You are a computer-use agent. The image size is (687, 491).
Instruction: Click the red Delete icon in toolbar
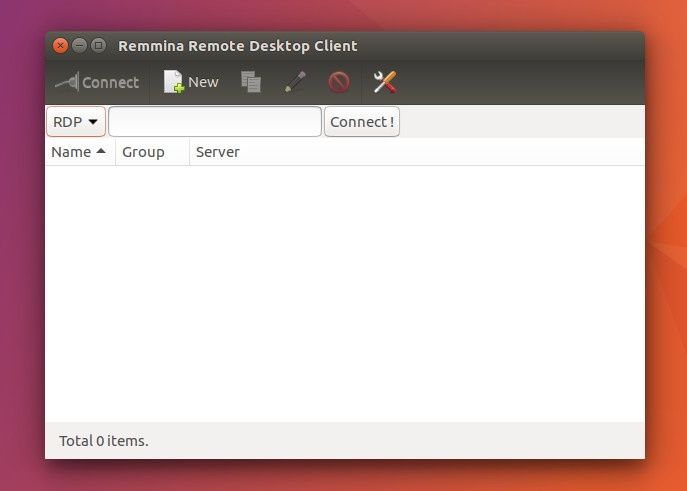[339, 82]
